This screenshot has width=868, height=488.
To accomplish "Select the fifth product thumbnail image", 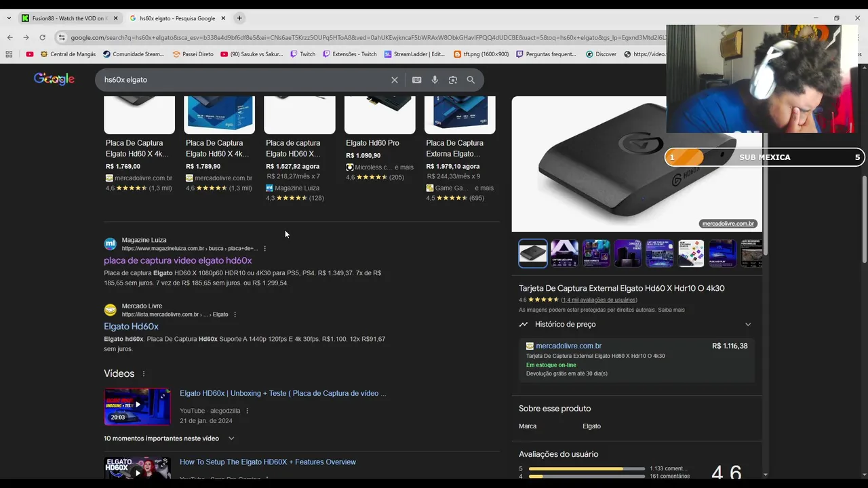I will 659,253.
